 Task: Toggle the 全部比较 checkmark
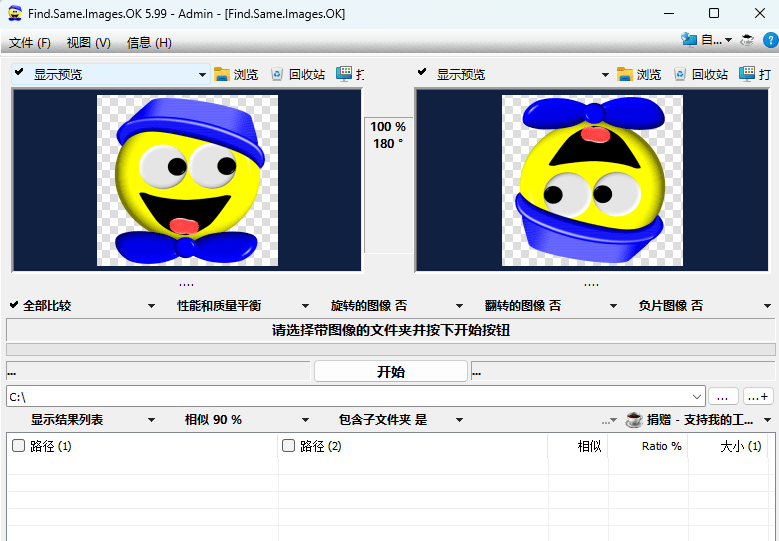click(14, 305)
